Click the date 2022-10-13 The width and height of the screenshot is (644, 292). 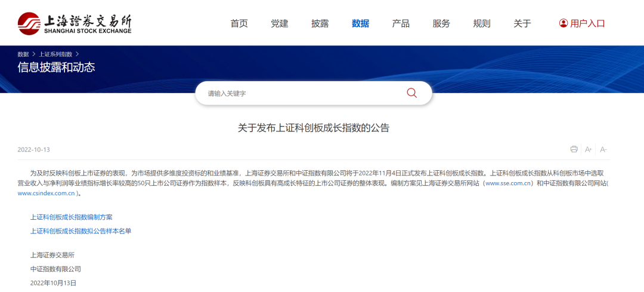[33, 149]
